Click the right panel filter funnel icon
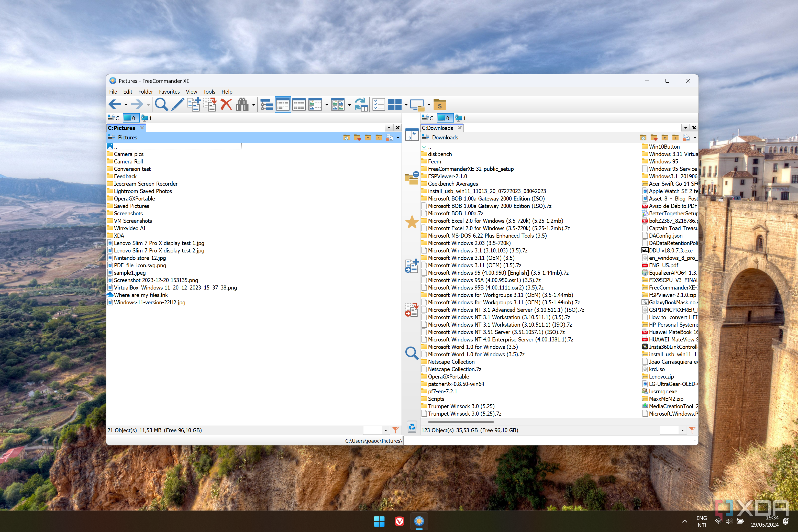Viewport: 798px width, 532px height. [692, 430]
